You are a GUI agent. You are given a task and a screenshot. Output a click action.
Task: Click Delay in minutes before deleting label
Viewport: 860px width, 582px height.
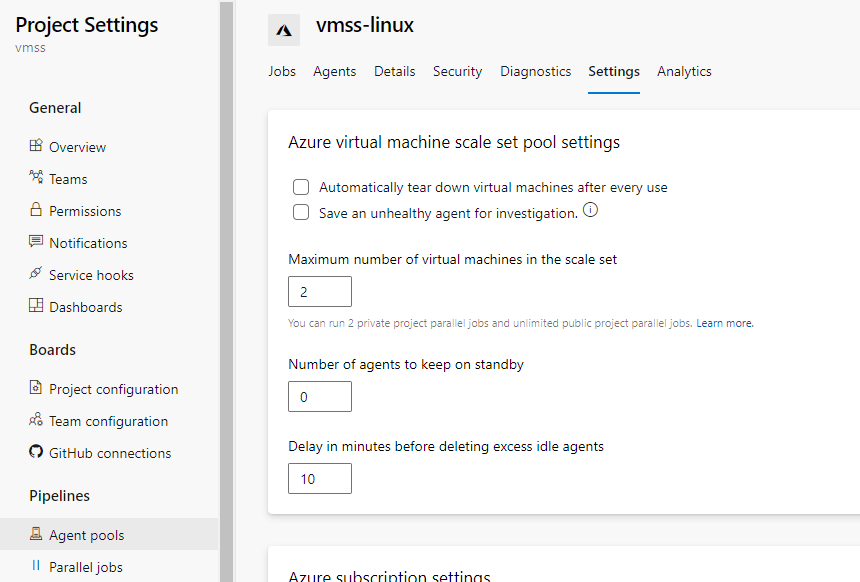(x=446, y=447)
